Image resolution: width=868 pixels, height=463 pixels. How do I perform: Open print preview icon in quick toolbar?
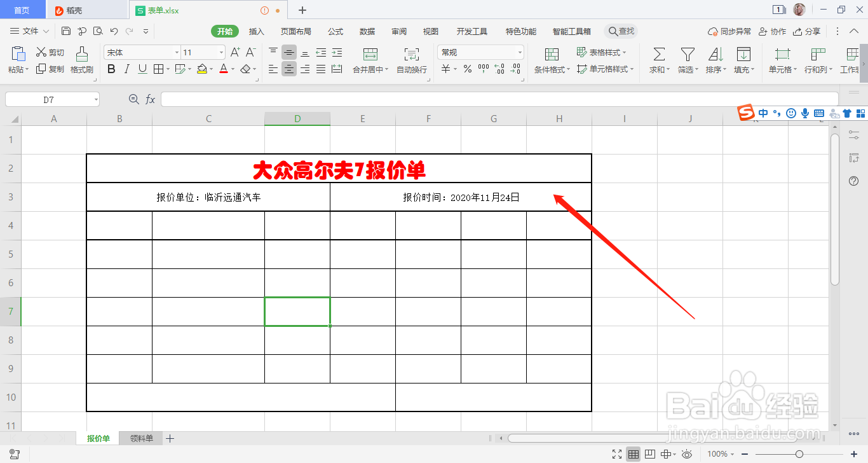point(98,31)
